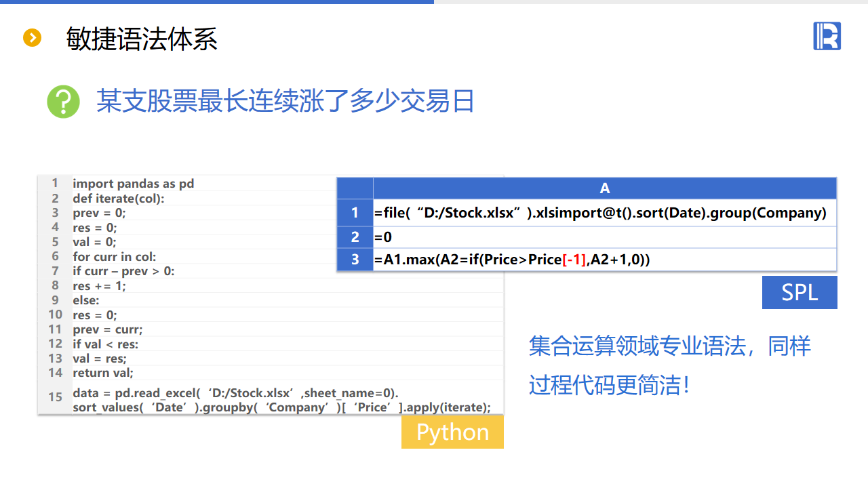
Task: Click the blue SPL label
Action: [800, 292]
